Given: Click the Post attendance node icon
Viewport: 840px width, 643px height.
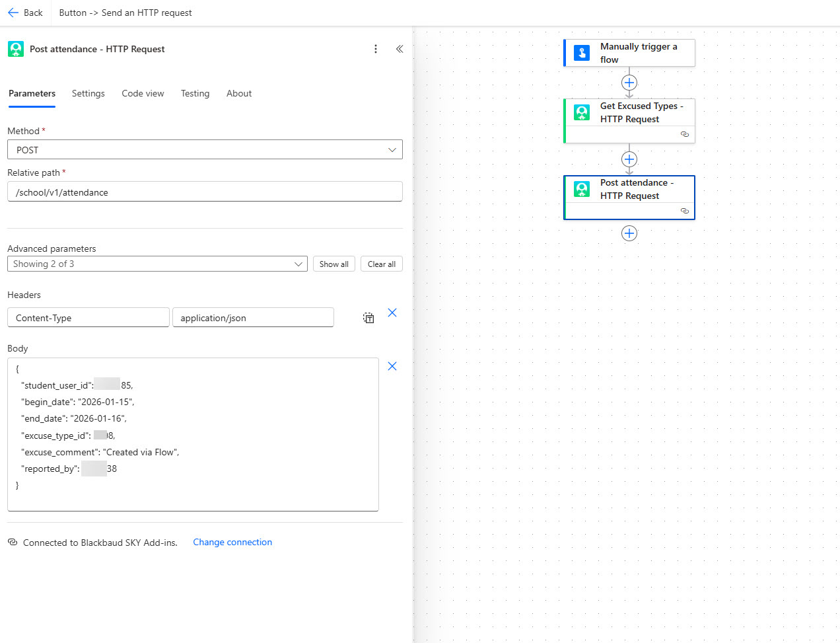Looking at the screenshot, I should (x=582, y=189).
